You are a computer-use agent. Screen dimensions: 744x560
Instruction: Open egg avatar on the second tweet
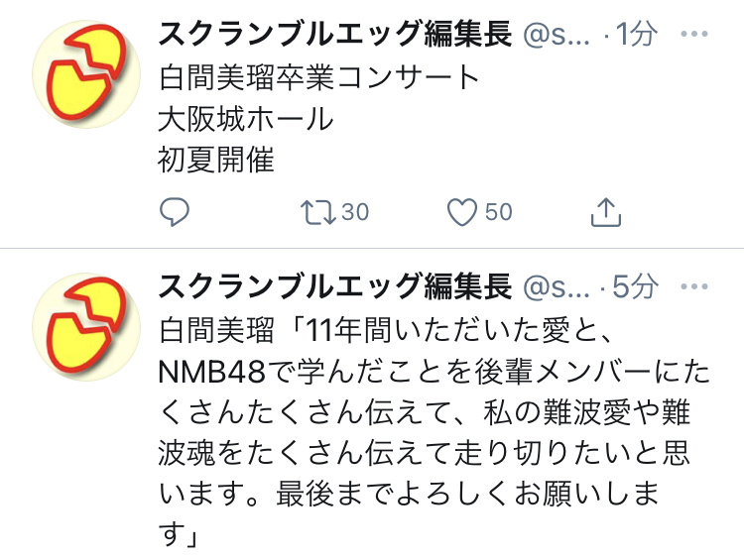click(x=86, y=327)
